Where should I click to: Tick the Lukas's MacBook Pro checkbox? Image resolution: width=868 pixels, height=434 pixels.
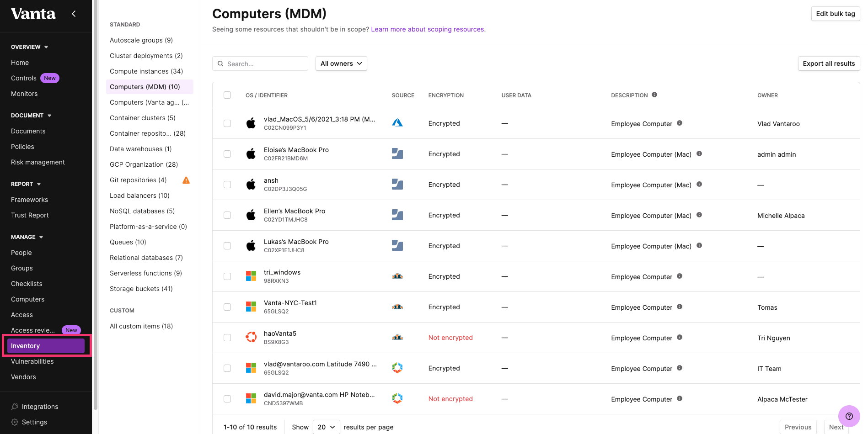[227, 246]
